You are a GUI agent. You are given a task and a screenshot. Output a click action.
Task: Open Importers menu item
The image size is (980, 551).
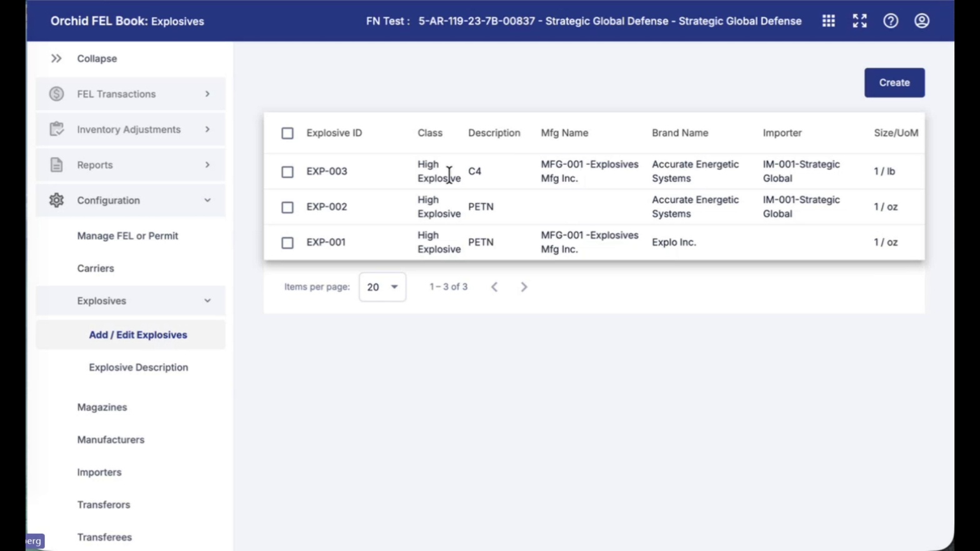point(99,472)
